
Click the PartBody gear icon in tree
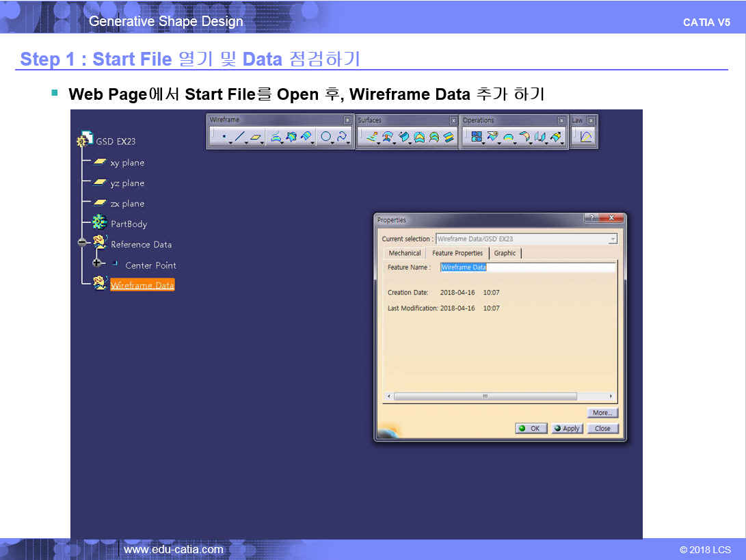(x=100, y=222)
